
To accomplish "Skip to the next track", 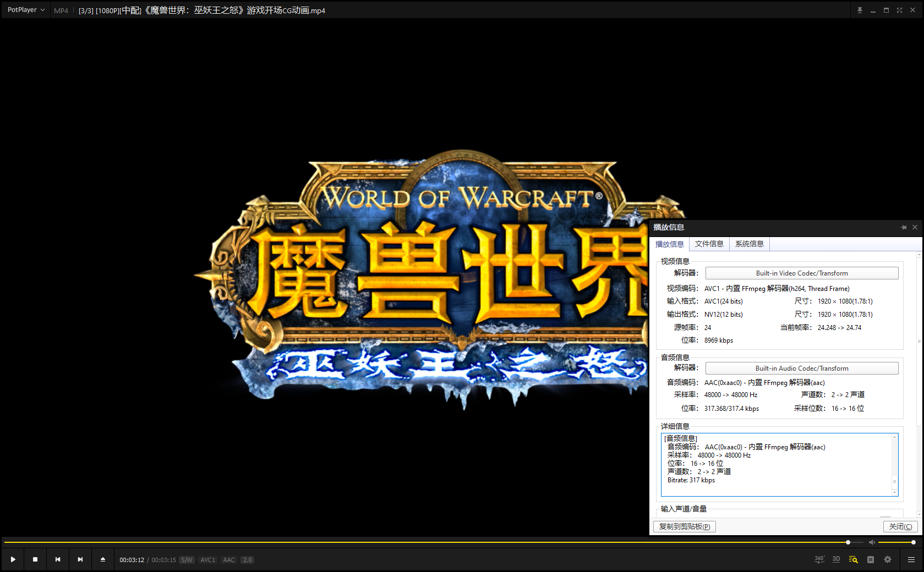I will [80, 559].
